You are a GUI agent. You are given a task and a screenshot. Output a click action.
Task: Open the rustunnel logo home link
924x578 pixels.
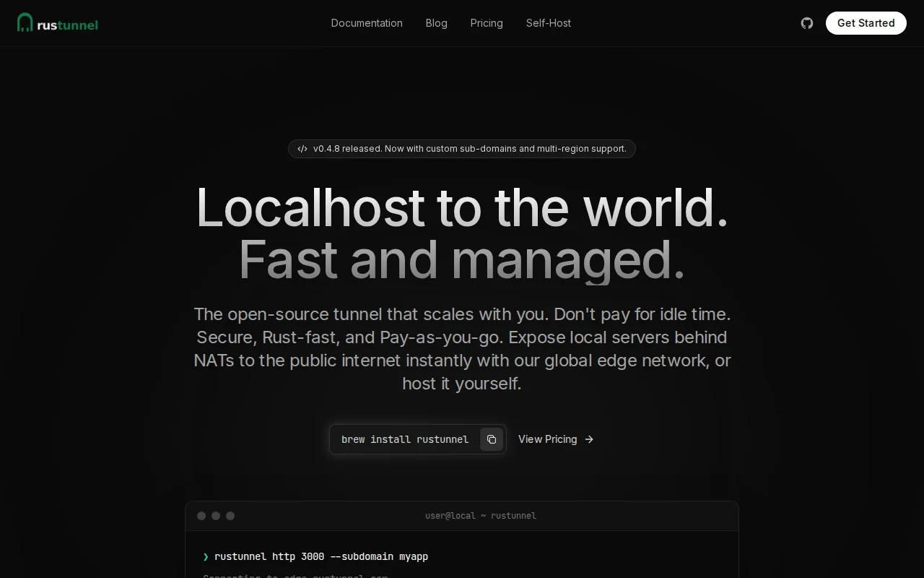coord(58,23)
